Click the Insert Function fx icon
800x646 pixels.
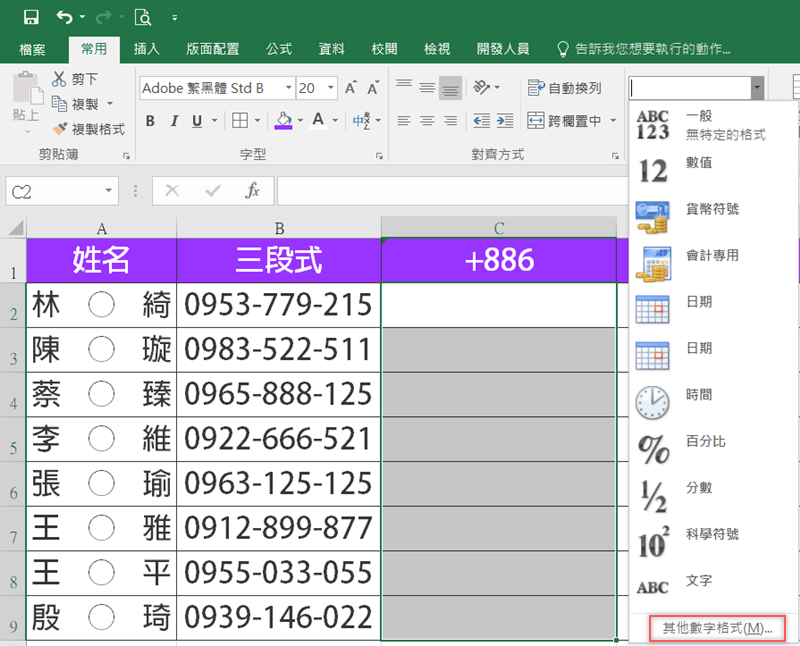253,190
